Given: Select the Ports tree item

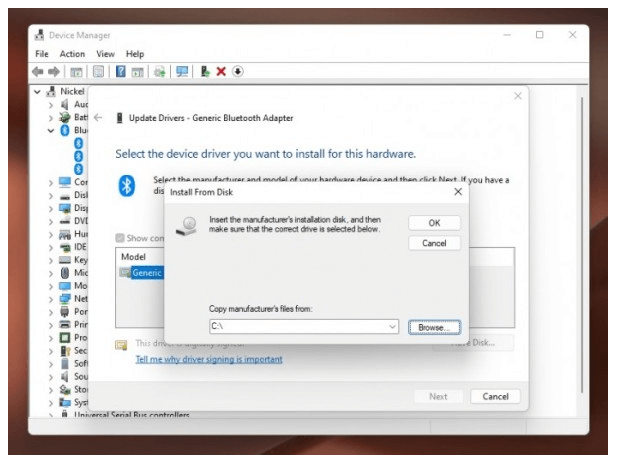Looking at the screenshot, I should pyautogui.click(x=73, y=312).
